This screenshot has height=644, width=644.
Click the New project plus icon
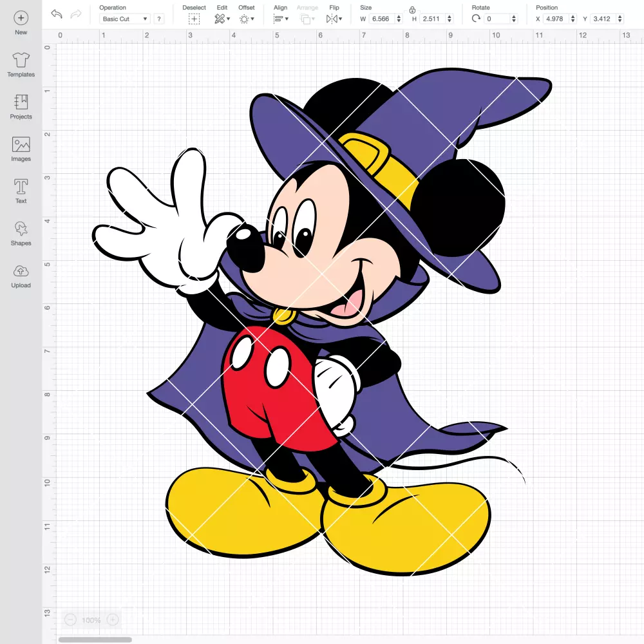[x=21, y=18]
